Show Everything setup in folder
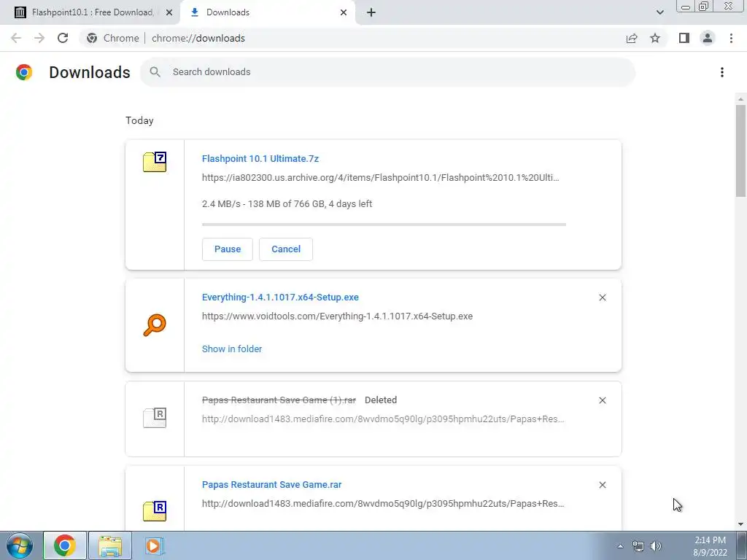747x560 pixels. (x=232, y=349)
